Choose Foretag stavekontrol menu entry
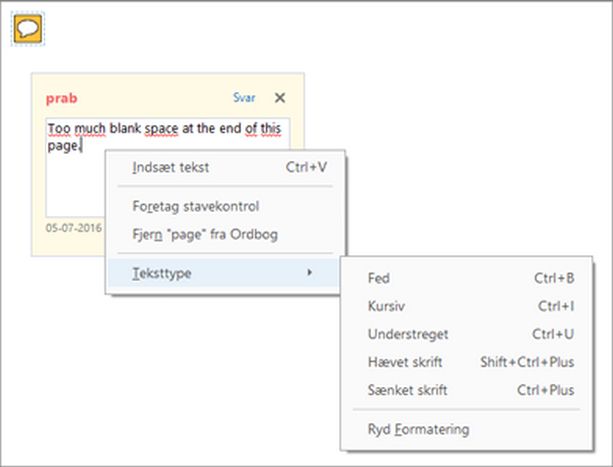 [x=196, y=206]
